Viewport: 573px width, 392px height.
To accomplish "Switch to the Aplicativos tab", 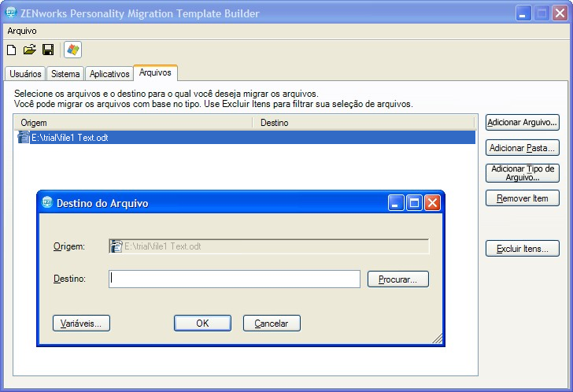I will [109, 74].
